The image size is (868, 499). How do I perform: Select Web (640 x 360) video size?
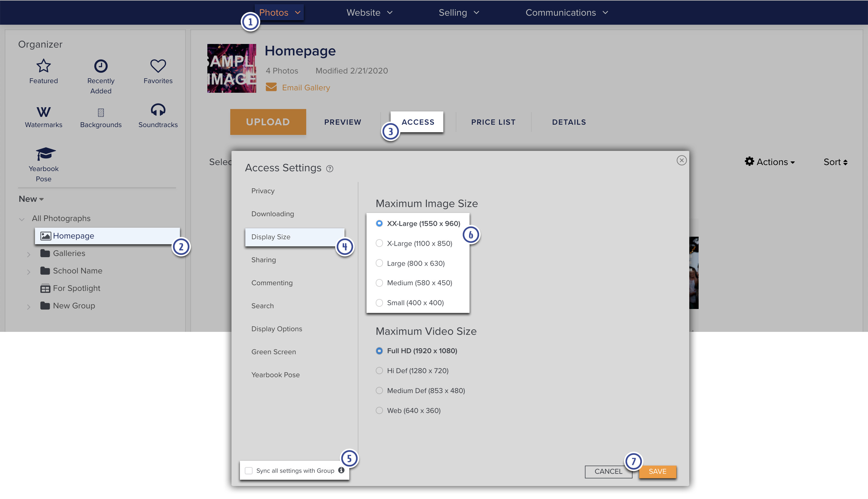[x=379, y=410]
